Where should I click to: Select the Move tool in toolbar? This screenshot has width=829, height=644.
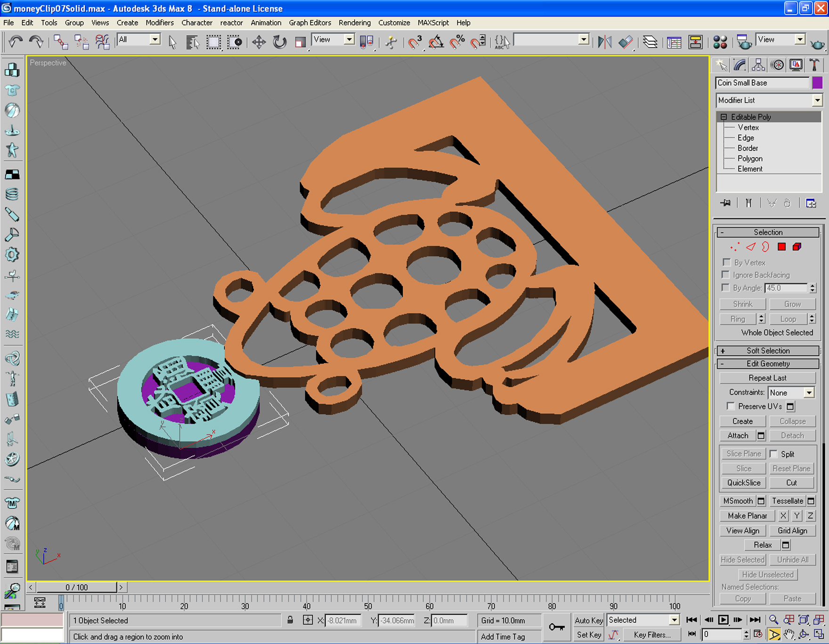pos(259,42)
